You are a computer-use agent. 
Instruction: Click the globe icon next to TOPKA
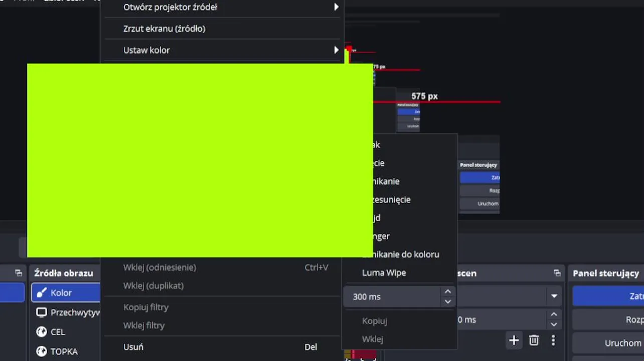click(x=42, y=351)
